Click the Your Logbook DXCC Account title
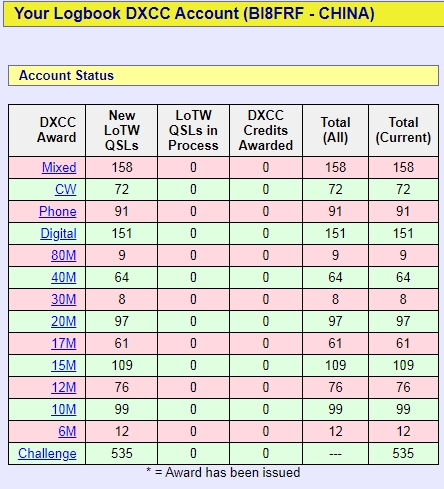 click(194, 14)
